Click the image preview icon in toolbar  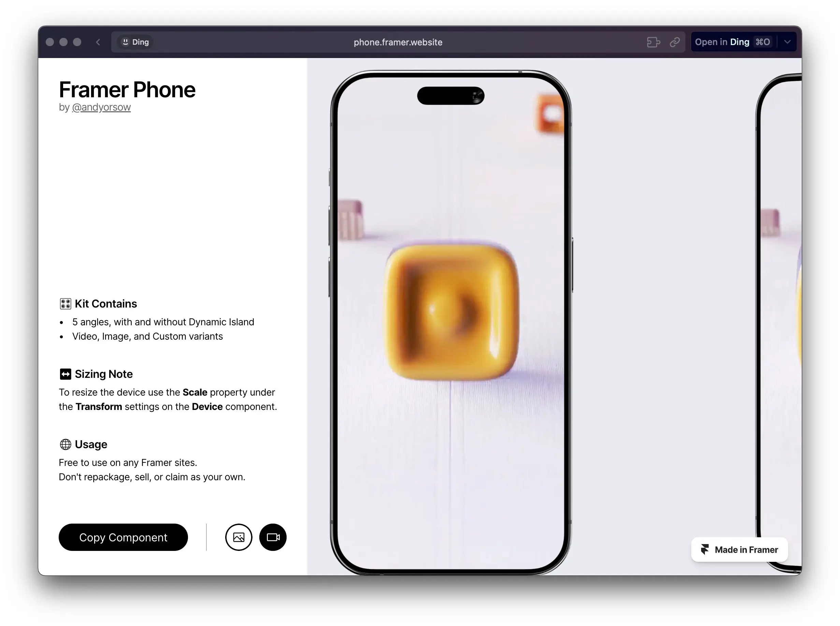click(x=238, y=537)
